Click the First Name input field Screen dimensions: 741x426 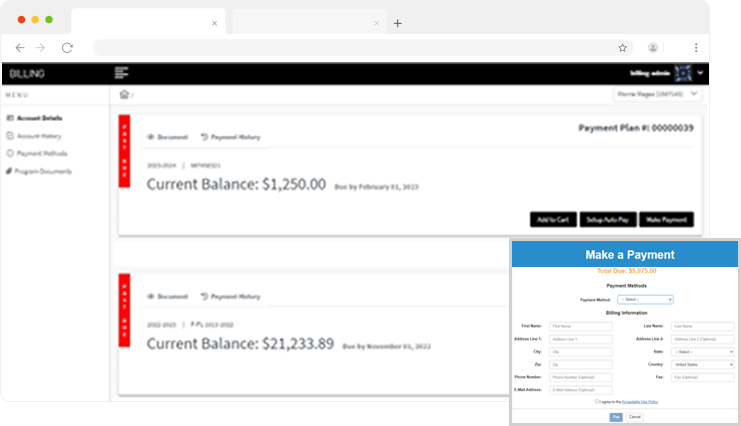click(x=580, y=326)
